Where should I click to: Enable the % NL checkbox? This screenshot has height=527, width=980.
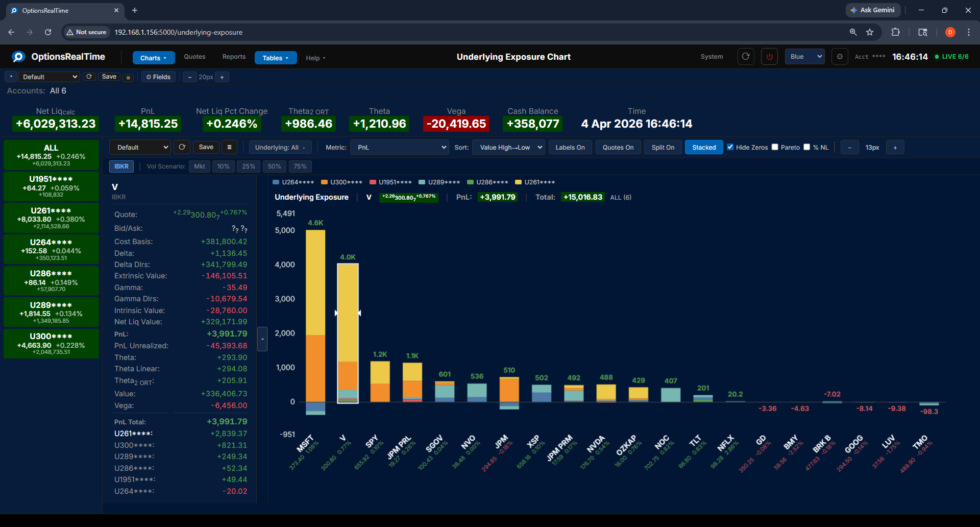(807, 147)
